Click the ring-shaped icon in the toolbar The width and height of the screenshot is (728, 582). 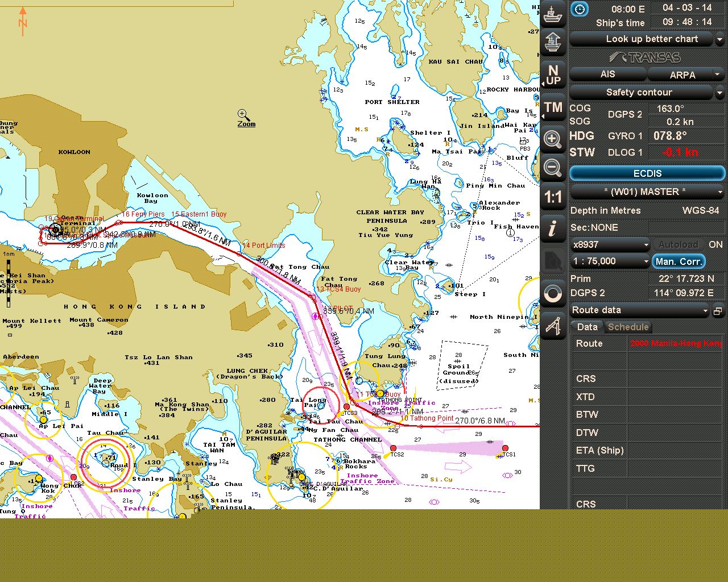coord(552,294)
